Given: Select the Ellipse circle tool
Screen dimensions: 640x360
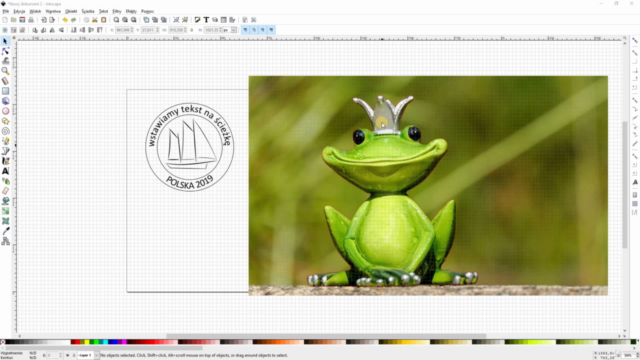Looking at the screenshot, I should (5, 111).
